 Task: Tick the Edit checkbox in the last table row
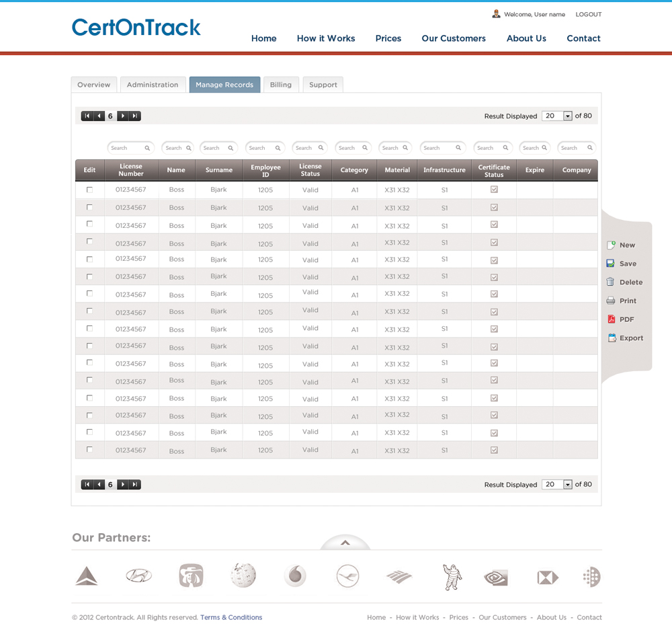pyautogui.click(x=89, y=449)
